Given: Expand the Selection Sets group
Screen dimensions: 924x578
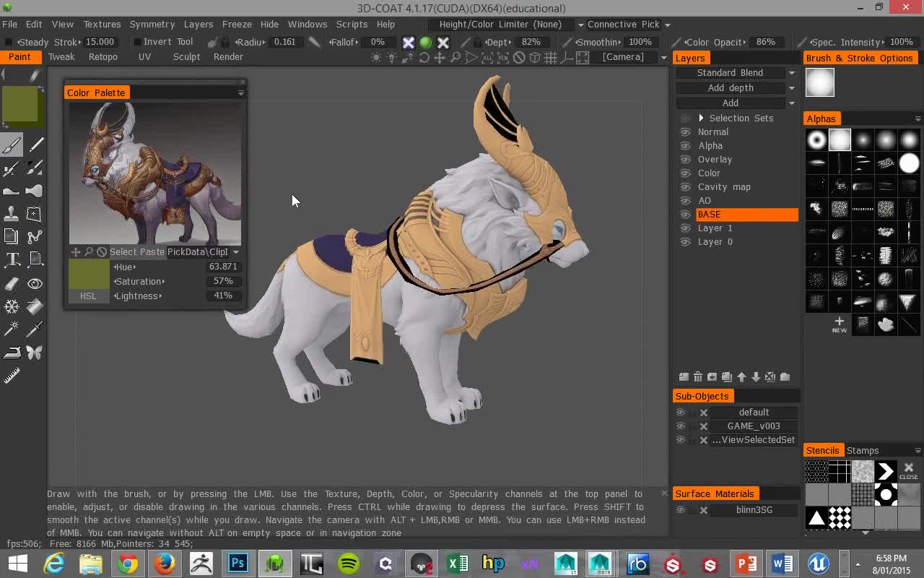Looking at the screenshot, I should click(x=701, y=118).
